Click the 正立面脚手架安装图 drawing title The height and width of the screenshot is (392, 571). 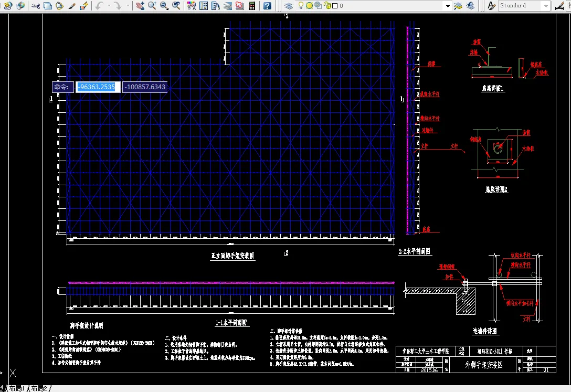click(232, 256)
